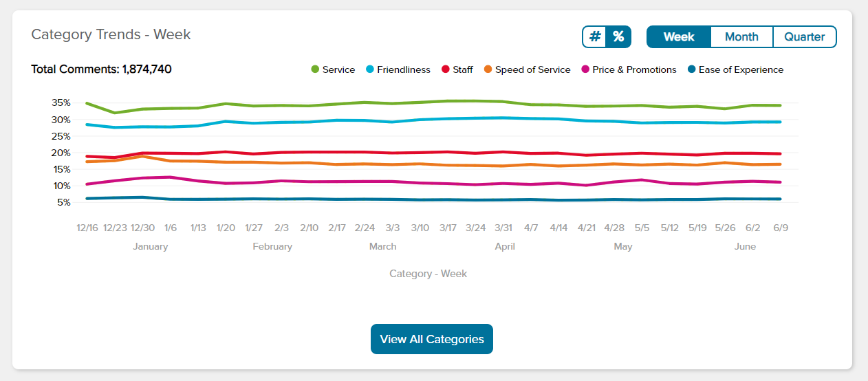Toggle the dark blue Ease of Experience legend dot

[x=692, y=69]
